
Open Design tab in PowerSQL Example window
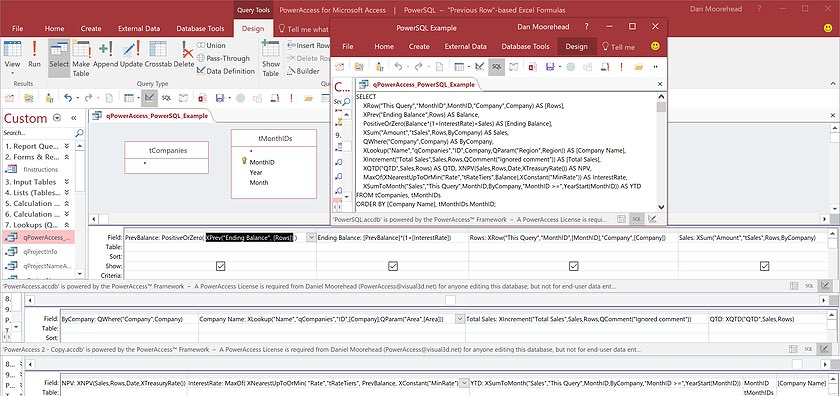576,47
